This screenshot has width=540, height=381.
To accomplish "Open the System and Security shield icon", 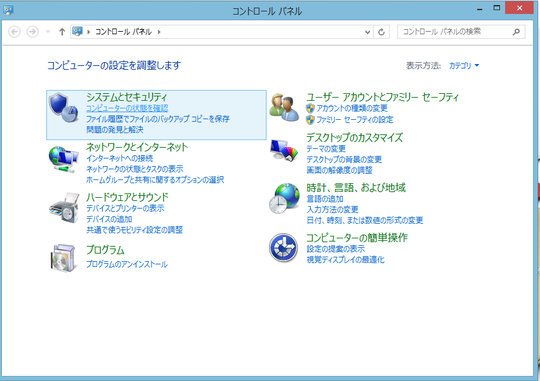I will [x=63, y=107].
